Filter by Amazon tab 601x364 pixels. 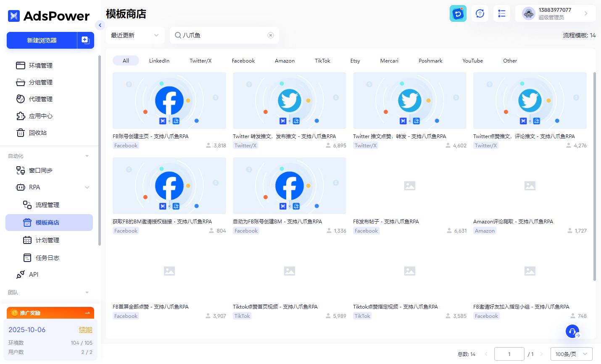point(285,61)
